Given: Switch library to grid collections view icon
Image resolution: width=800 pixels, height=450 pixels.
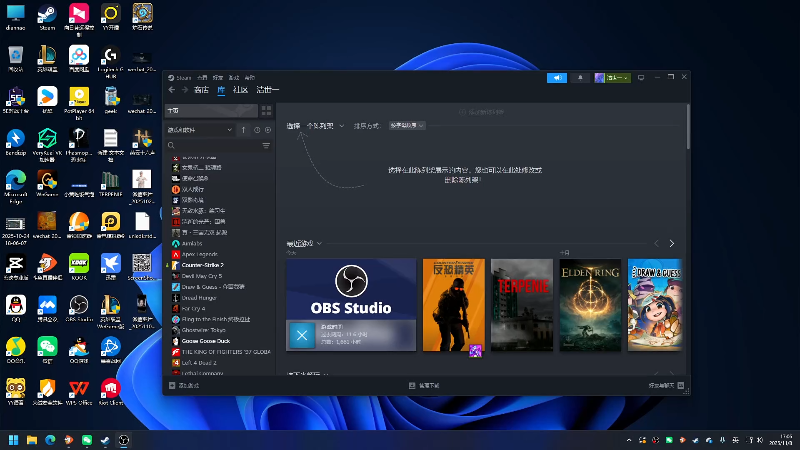Looking at the screenshot, I should tap(266, 111).
